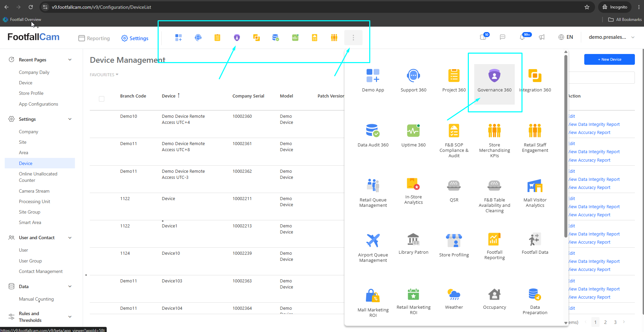Open the announcements megaphone icon

click(x=542, y=37)
